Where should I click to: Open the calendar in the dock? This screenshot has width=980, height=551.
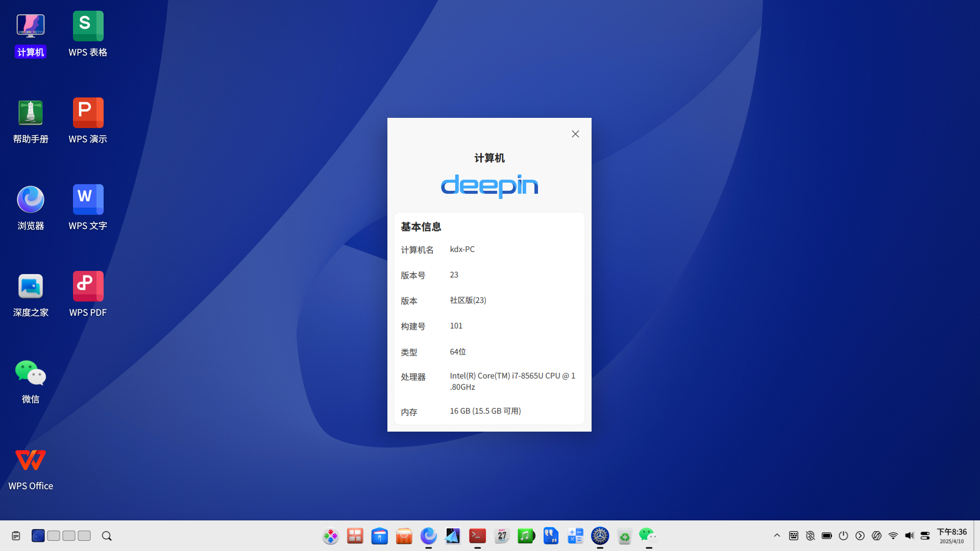pos(502,536)
